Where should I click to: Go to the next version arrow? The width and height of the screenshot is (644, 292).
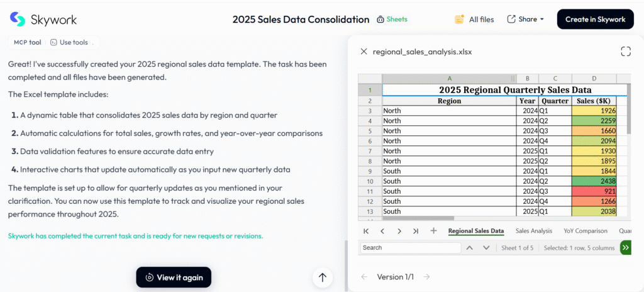click(x=426, y=277)
